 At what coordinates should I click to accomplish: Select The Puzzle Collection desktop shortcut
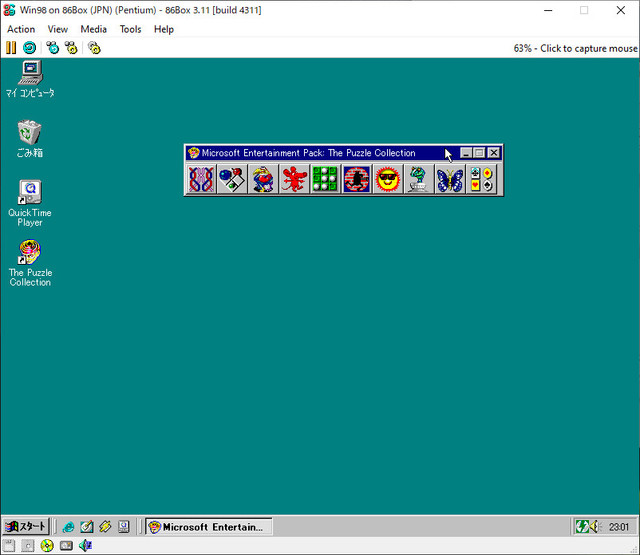coord(30,263)
